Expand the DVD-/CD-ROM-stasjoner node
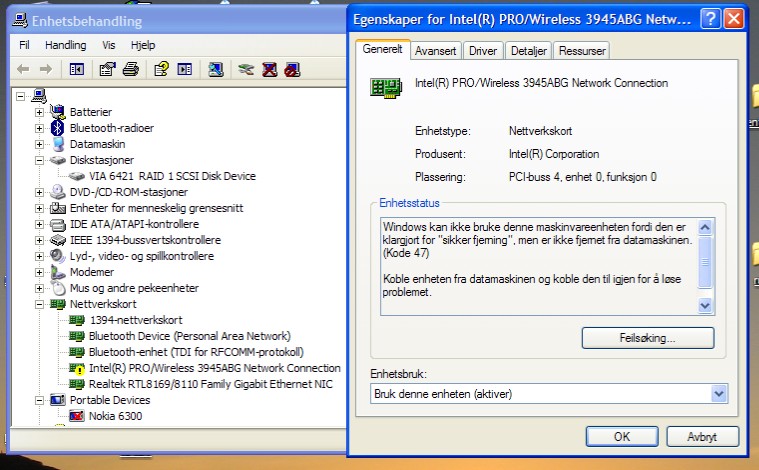759x470 pixels. pos(39,192)
